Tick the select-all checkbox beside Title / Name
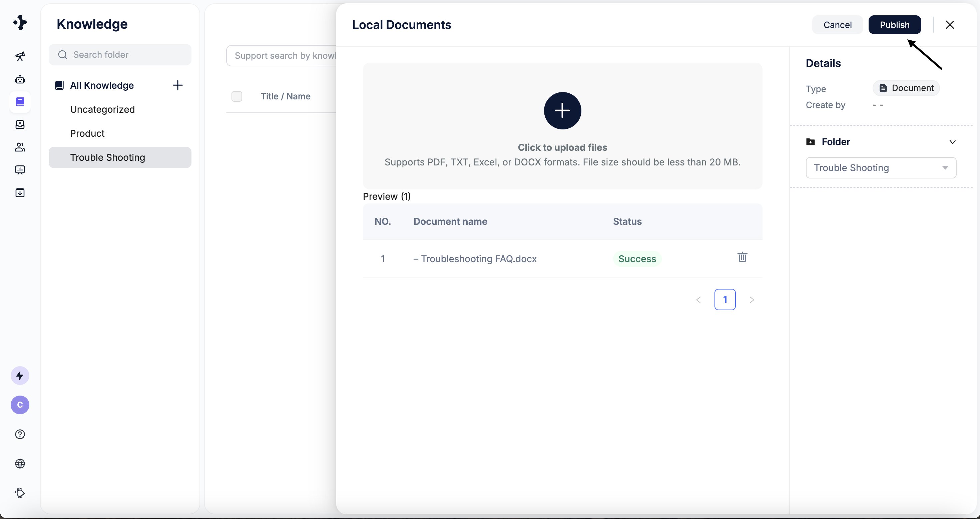Image resolution: width=980 pixels, height=519 pixels. 236,96
